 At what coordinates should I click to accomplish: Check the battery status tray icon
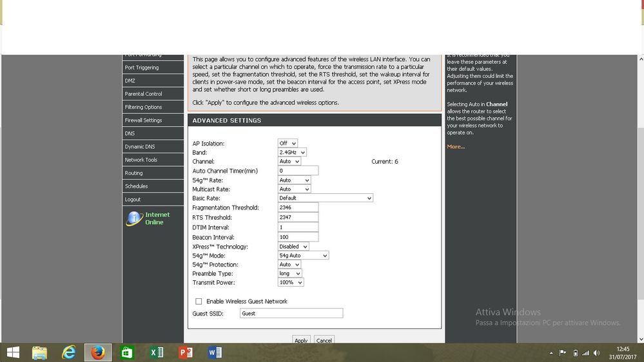pos(576,353)
